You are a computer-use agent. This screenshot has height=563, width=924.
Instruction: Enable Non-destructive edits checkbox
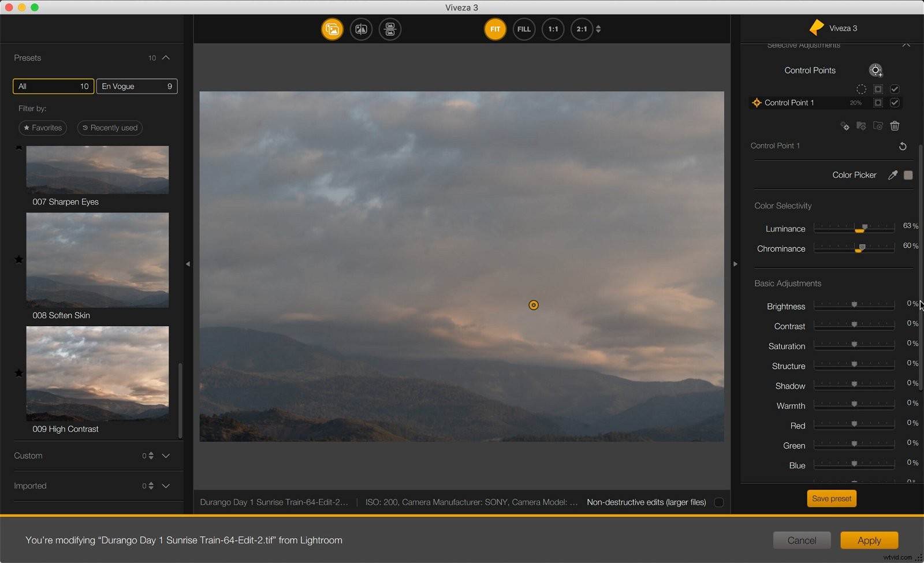coord(719,502)
